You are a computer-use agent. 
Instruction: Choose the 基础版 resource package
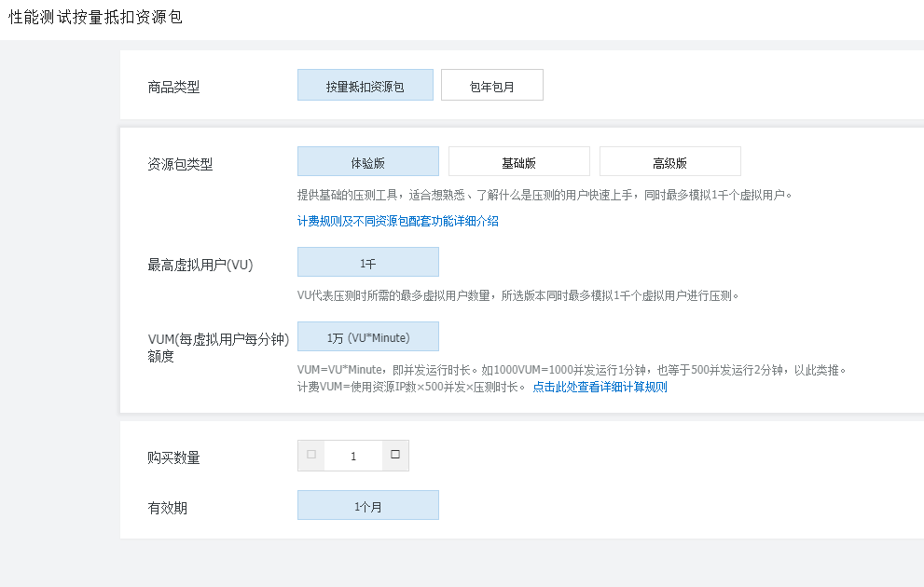tap(518, 162)
